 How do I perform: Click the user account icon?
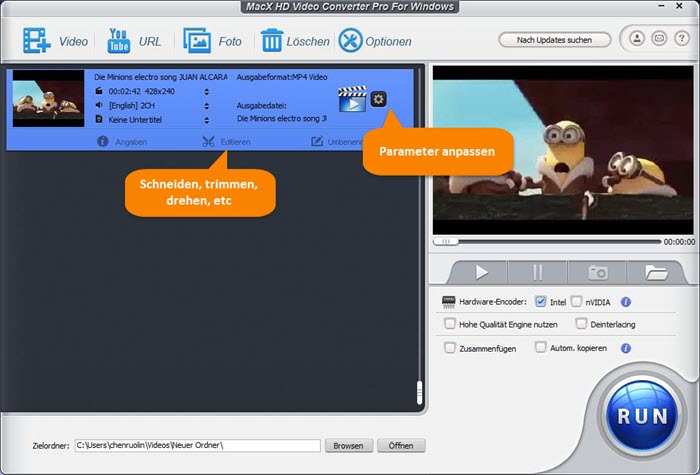(637, 38)
